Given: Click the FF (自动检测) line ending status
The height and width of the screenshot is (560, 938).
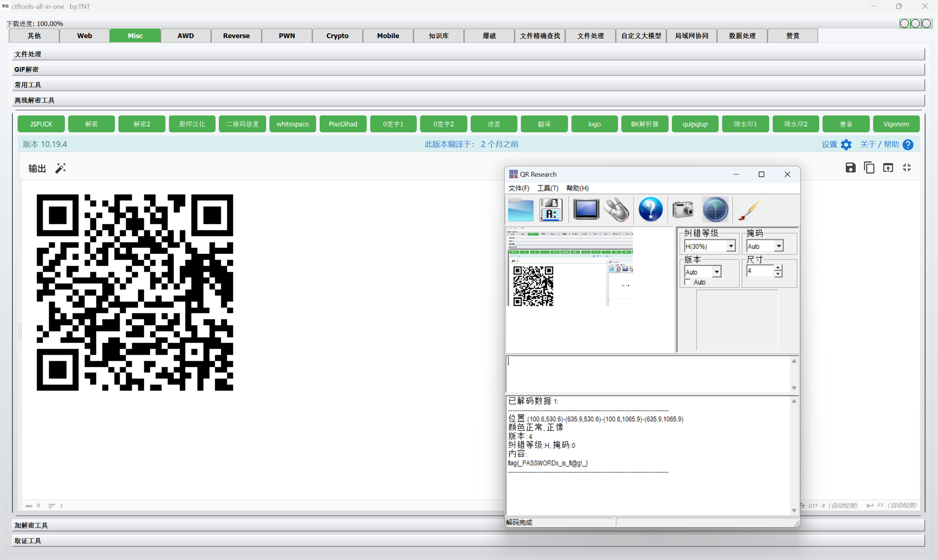Looking at the screenshot, I should [x=892, y=505].
